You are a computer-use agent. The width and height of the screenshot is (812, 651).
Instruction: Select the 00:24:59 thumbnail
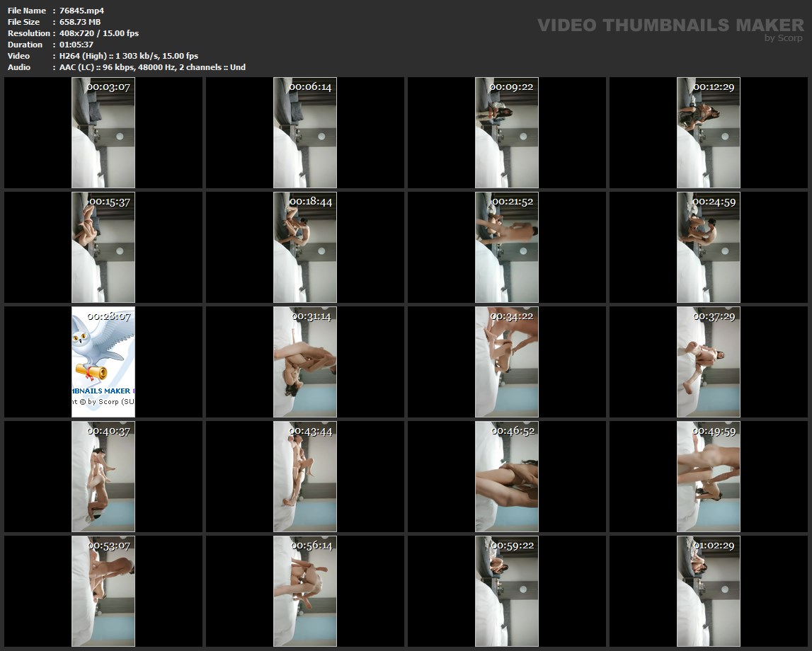pyautogui.click(x=709, y=247)
